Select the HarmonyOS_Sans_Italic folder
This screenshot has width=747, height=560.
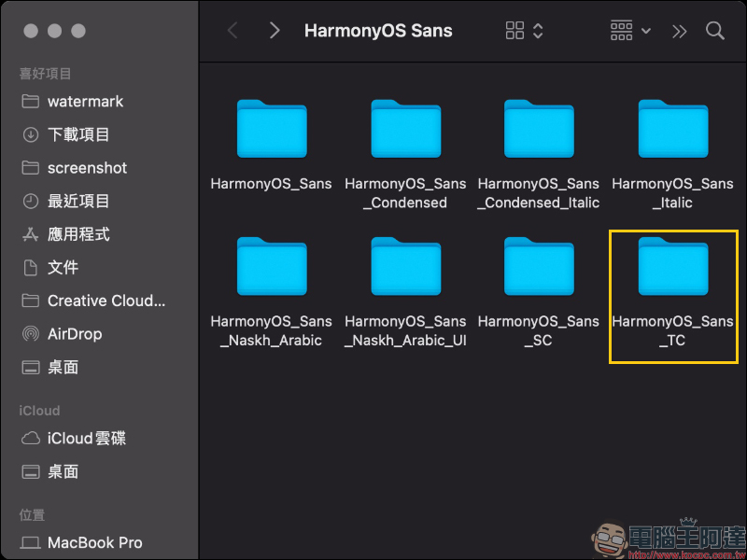(x=673, y=131)
